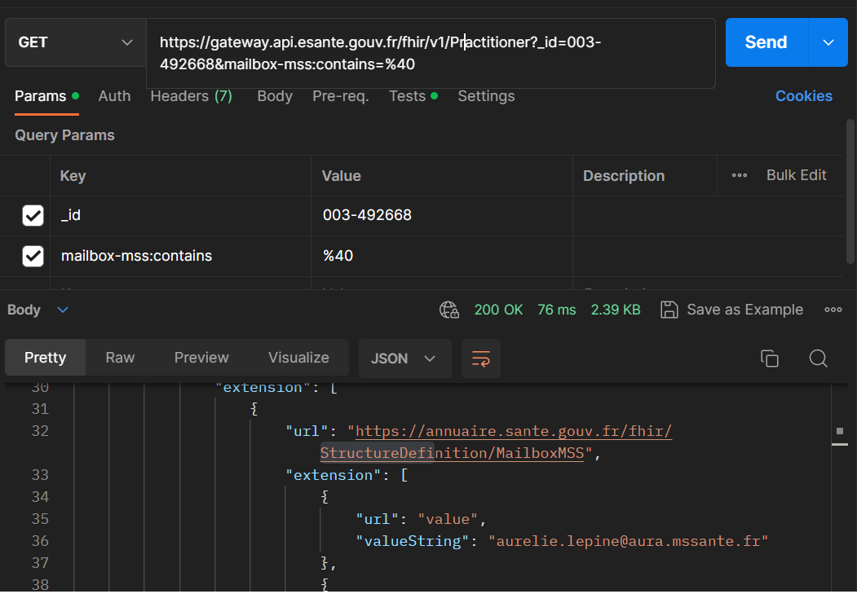857x616 pixels.
Task: Open the Cookies link
Action: (x=803, y=96)
